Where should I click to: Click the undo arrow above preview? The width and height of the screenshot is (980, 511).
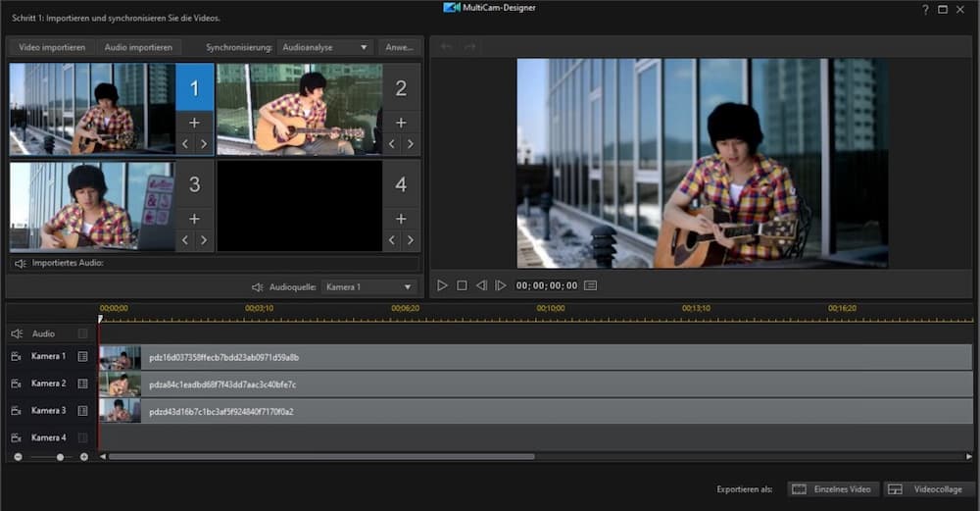pyautogui.click(x=446, y=47)
